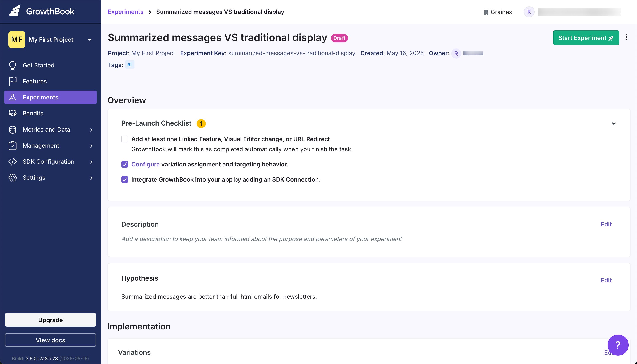Click the Graines organization building icon

coord(486,12)
